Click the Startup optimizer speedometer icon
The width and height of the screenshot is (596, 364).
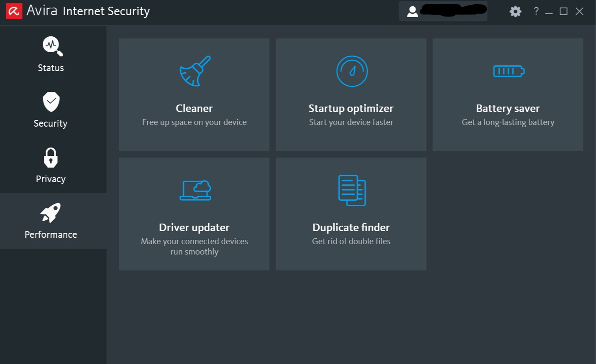click(352, 71)
